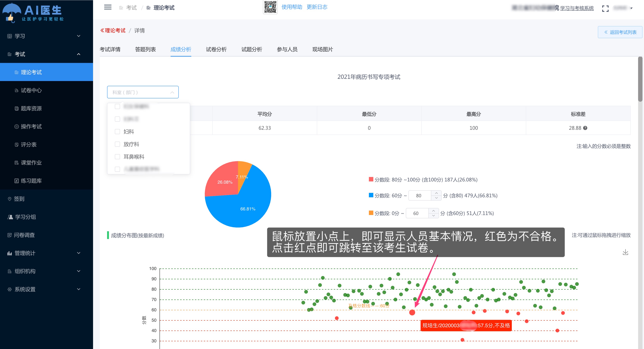Screen dimensions: 644x349
Task: Click the 试卷中心 sidebar icon
Action: click(x=16, y=90)
